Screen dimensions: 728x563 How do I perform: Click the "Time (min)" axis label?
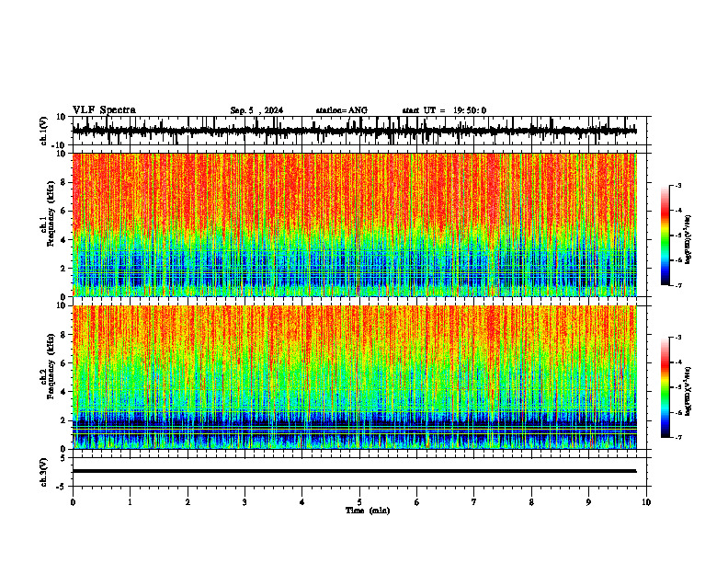coord(368,511)
